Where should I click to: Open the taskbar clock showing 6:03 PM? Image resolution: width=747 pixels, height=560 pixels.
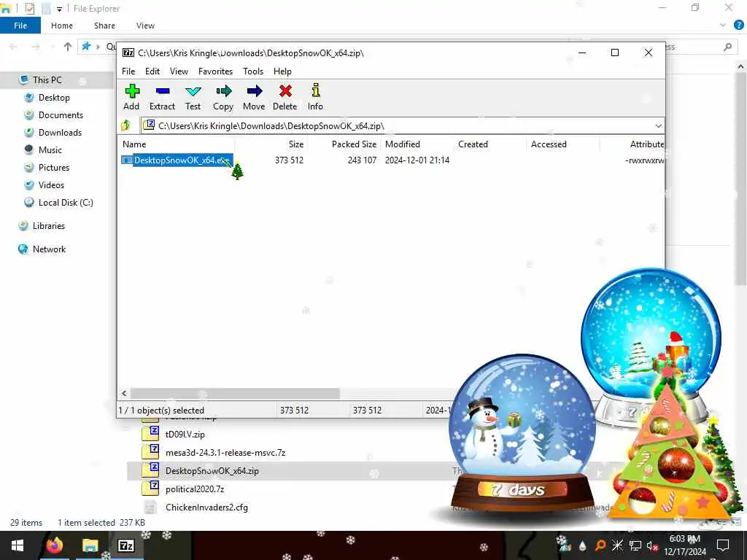coord(684,545)
